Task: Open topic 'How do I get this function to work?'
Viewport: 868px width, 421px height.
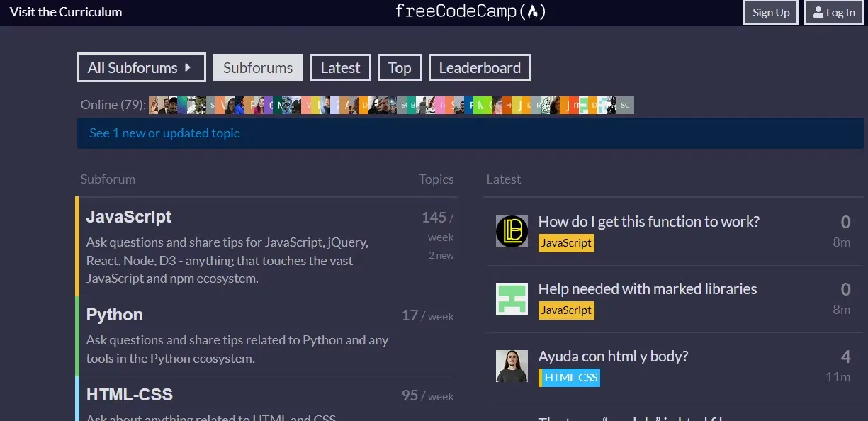Action: point(648,222)
